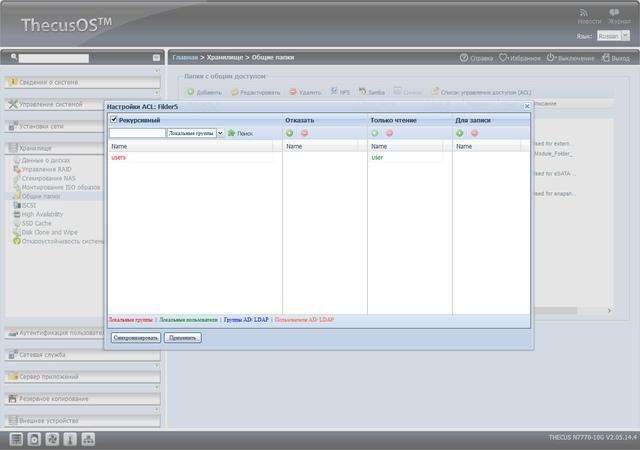Click the Локальные группы legend link

coord(131,320)
